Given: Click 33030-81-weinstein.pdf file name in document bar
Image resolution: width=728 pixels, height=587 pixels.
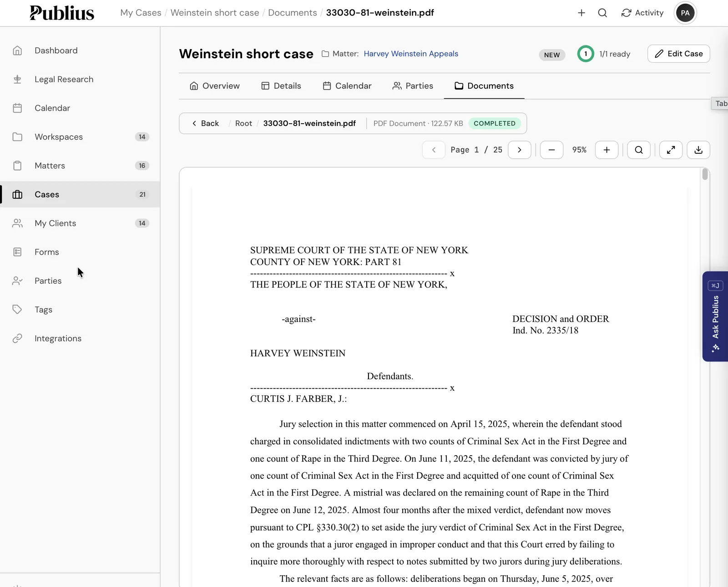Looking at the screenshot, I should [x=309, y=123].
